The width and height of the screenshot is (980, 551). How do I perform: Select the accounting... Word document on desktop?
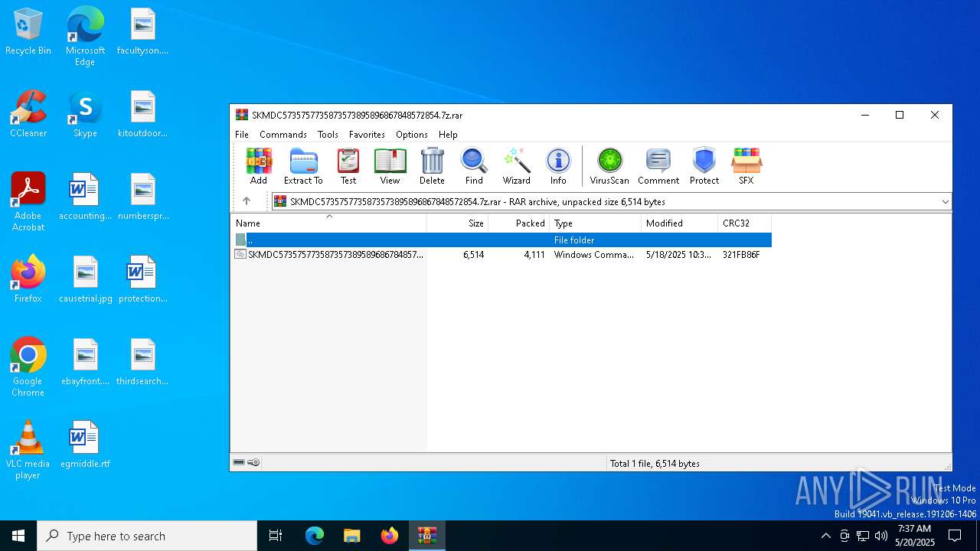point(85,197)
